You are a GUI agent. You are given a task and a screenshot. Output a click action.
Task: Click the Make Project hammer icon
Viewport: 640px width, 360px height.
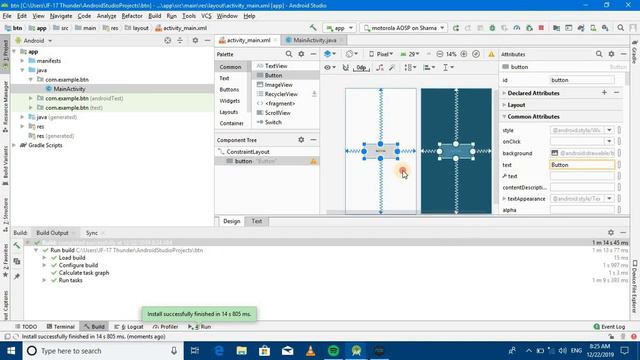click(313, 28)
